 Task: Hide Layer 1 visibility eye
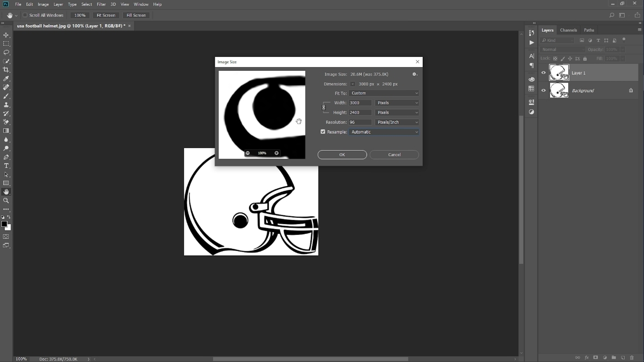[x=543, y=73]
